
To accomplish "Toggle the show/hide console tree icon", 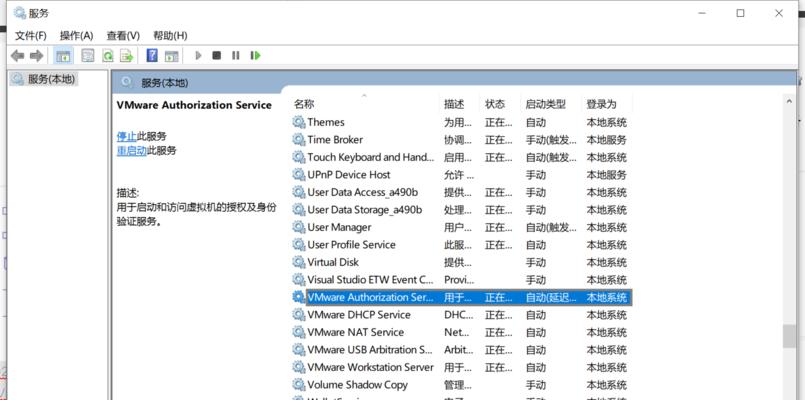I will 63,55.
